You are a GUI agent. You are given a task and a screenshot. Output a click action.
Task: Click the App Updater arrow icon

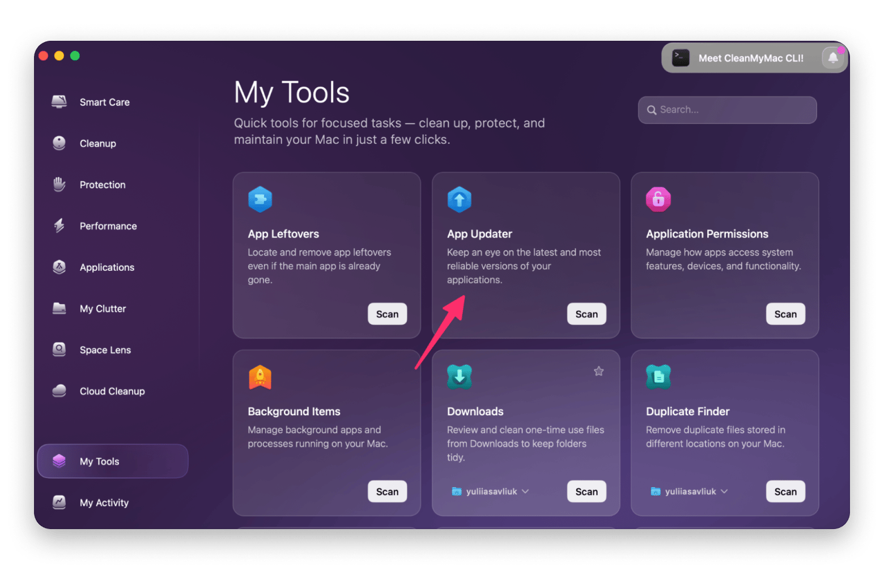[x=460, y=199]
